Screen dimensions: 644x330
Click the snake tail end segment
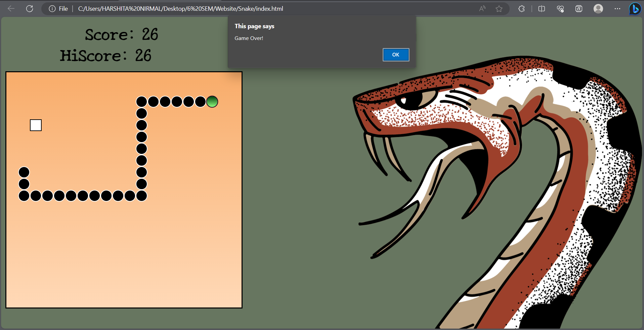[x=24, y=172]
